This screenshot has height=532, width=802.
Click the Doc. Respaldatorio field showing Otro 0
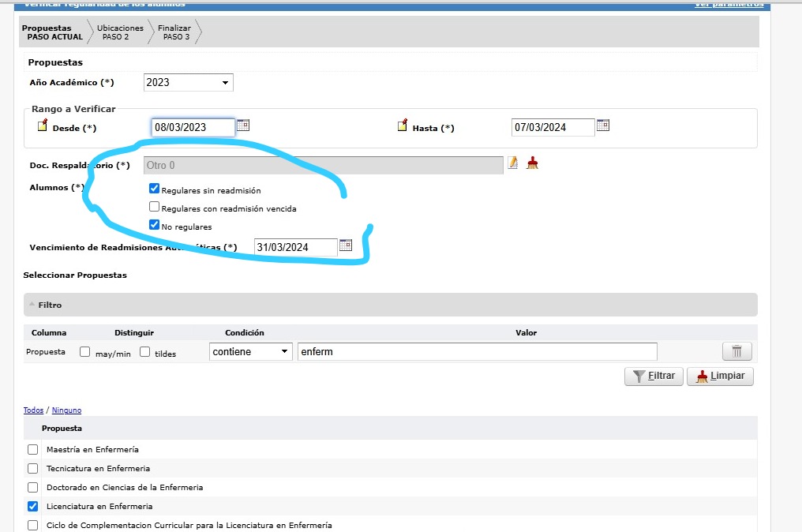(324, 165)
